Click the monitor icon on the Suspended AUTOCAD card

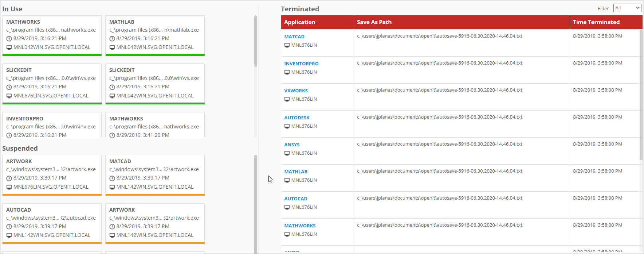pyautogui.click(x=9, y=235)
